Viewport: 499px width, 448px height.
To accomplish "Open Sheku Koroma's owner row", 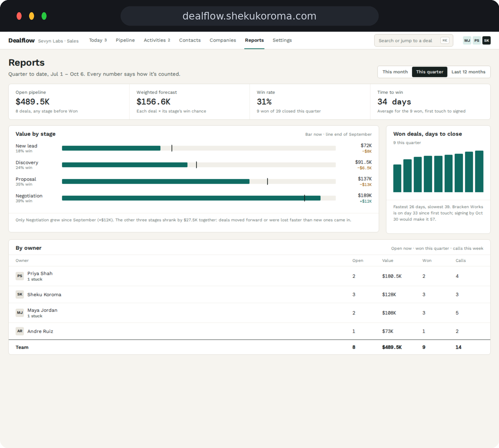I will (249, 294).
